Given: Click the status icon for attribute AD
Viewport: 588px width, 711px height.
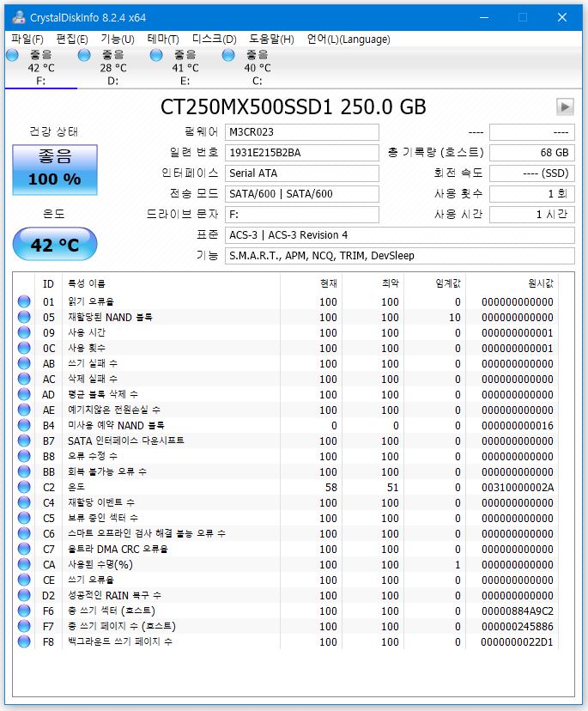Looking at the screenshot, I should [24, 394].
